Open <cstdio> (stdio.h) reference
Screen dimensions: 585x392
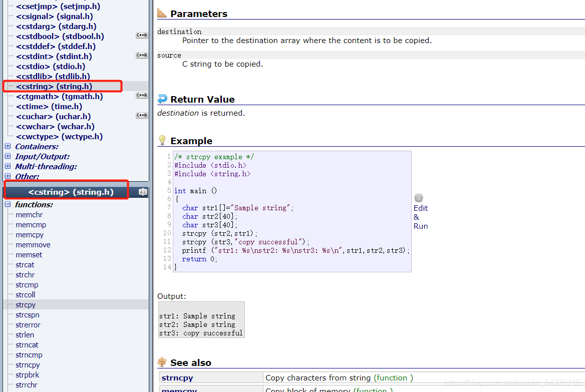click(51, 67)
